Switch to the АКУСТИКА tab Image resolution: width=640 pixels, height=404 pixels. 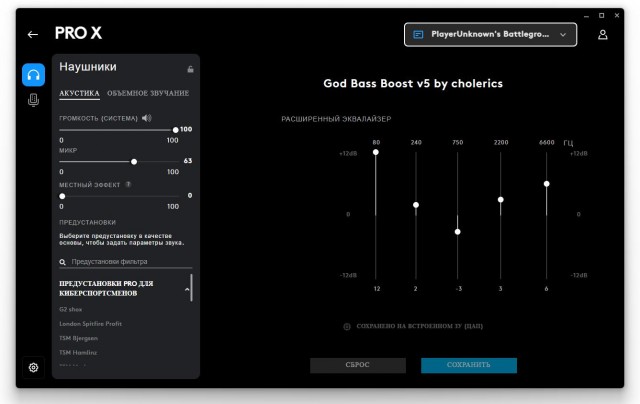pyautogui.click(x=79, y=93)
